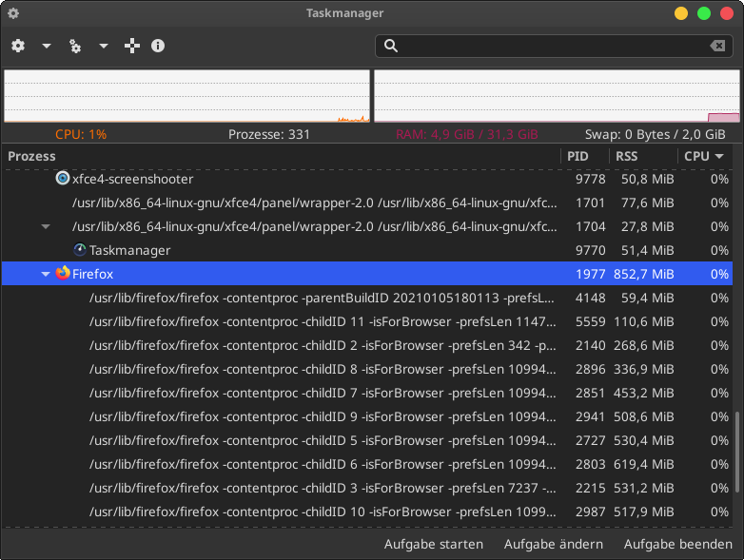Click the Aufgabe ändern button
Screen dimensions: 744x560
(554, 544)
